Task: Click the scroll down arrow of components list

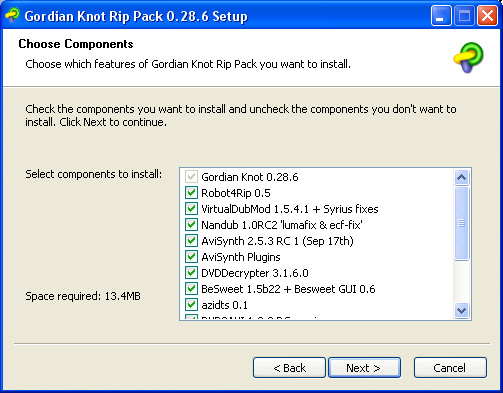Action: tap(462, 311)
